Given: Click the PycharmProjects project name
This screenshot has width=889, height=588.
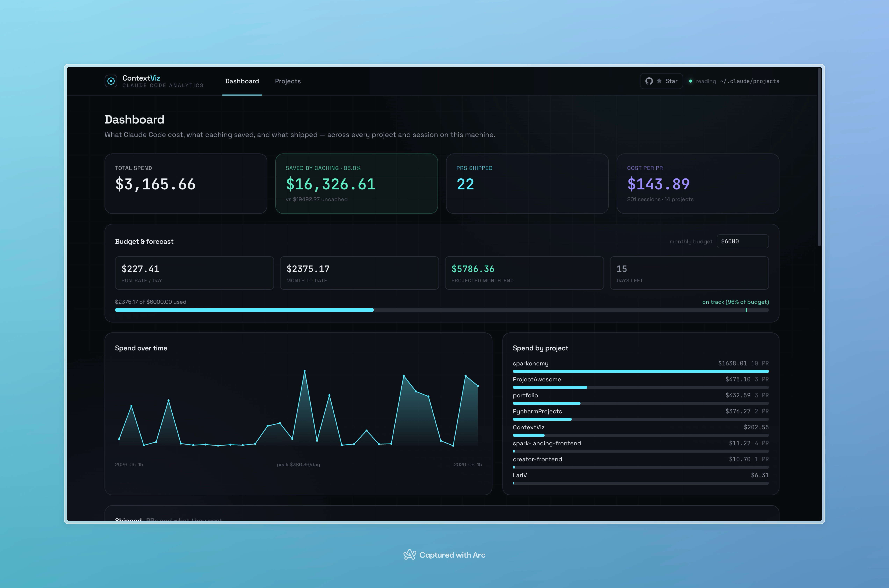Looking at the screenshot, I should 537,411.
